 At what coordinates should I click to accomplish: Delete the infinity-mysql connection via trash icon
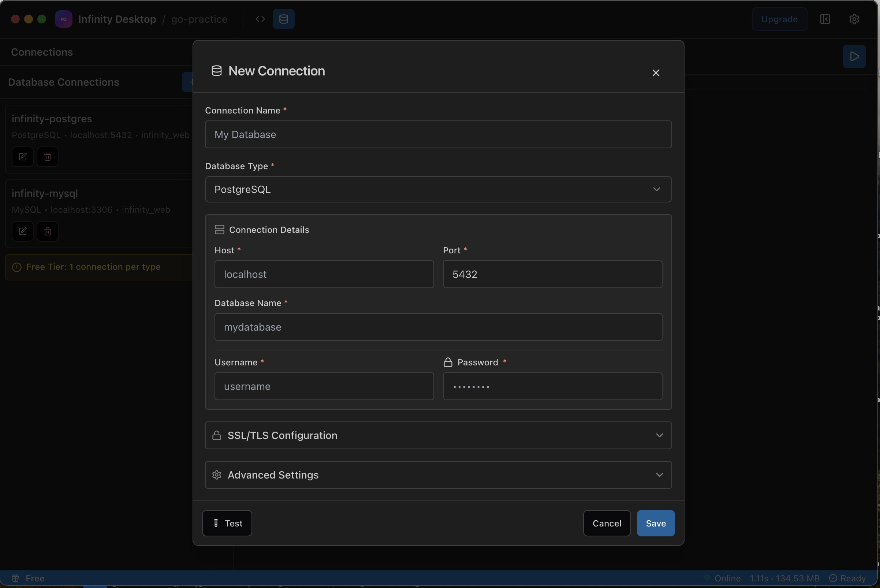[47, 231]
